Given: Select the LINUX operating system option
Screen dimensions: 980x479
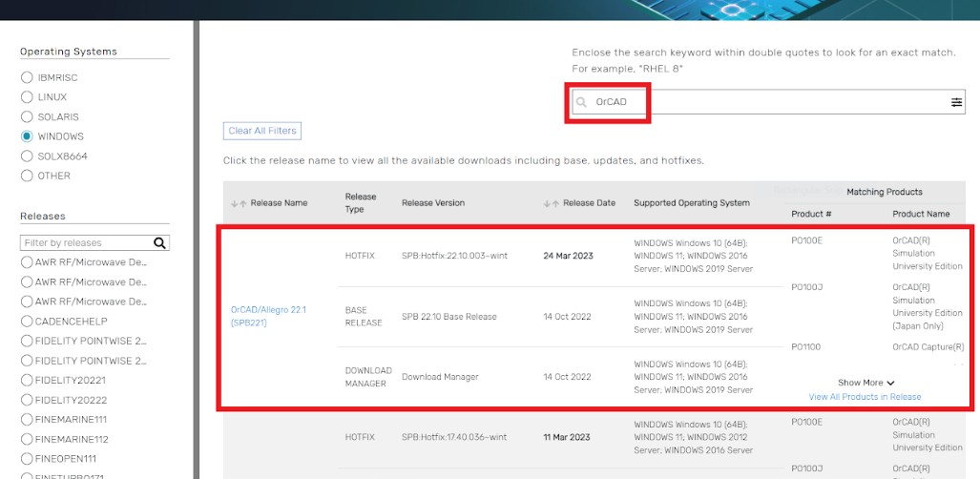Looking at the screenshot, I should pos(27,97).
